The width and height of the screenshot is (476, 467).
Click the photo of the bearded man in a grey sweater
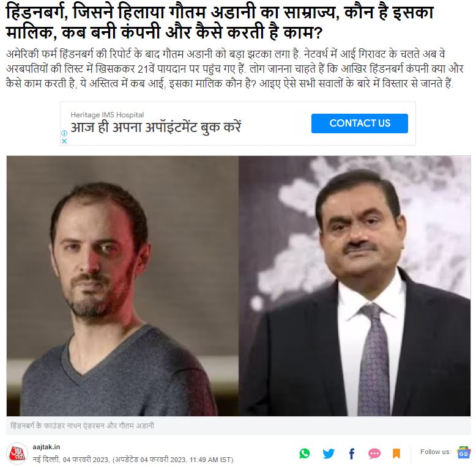pyautogui.click(x=122, y=285)
